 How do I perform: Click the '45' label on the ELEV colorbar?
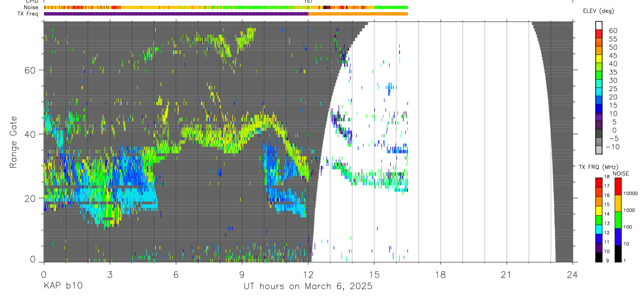[x=613, y=56]
